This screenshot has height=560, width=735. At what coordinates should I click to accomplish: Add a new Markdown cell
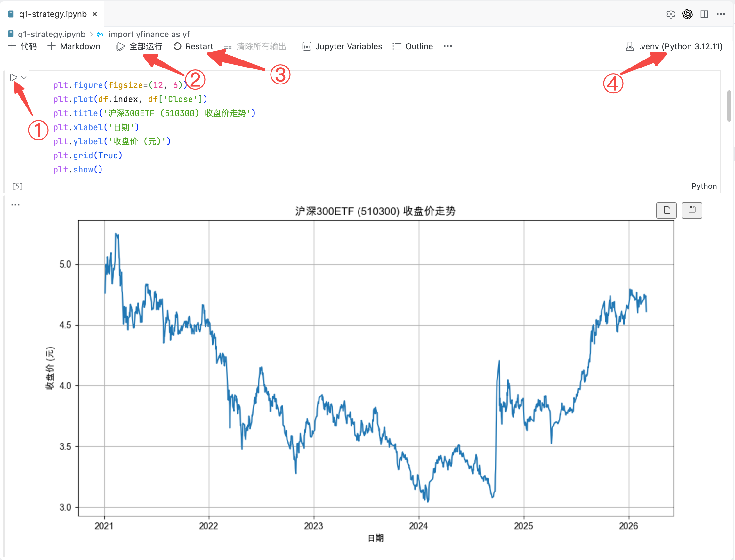click(74, 46)
